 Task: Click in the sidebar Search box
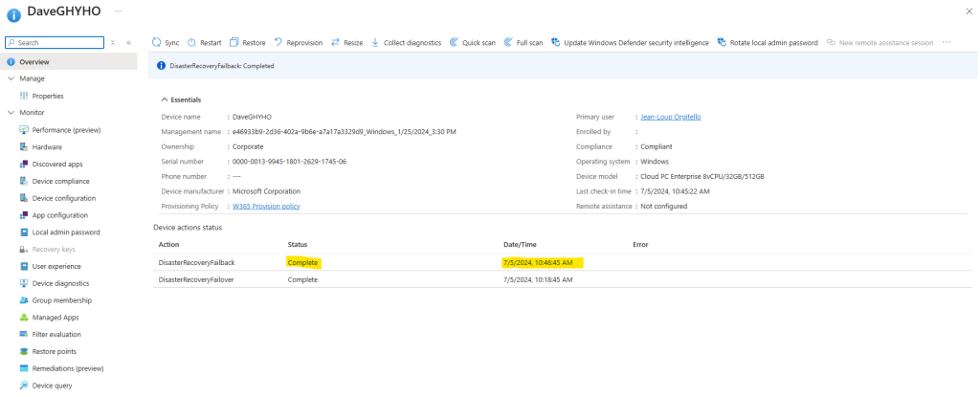coord(55,42)
